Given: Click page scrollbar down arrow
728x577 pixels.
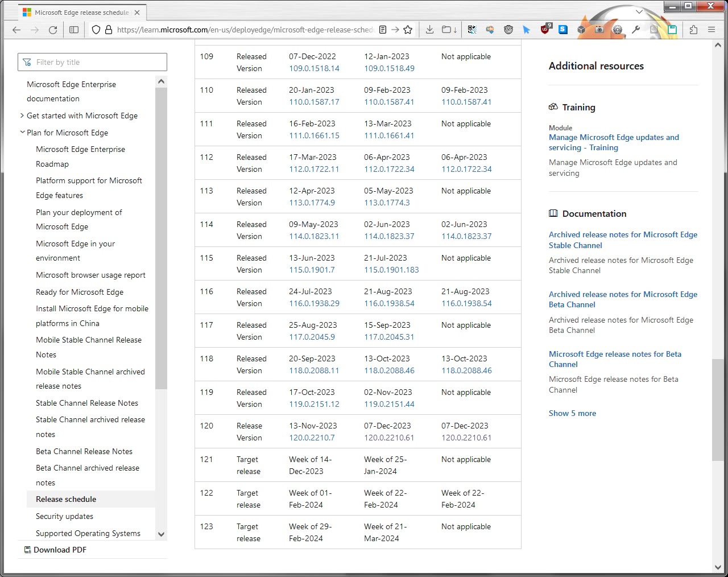Looking at the screenshot, I should (718, 567).
